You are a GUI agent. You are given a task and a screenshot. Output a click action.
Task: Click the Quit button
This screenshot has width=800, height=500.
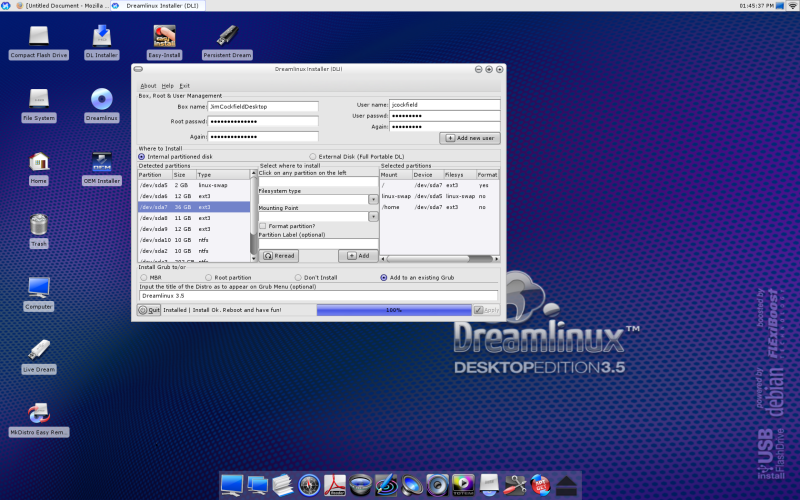(149, 310)
